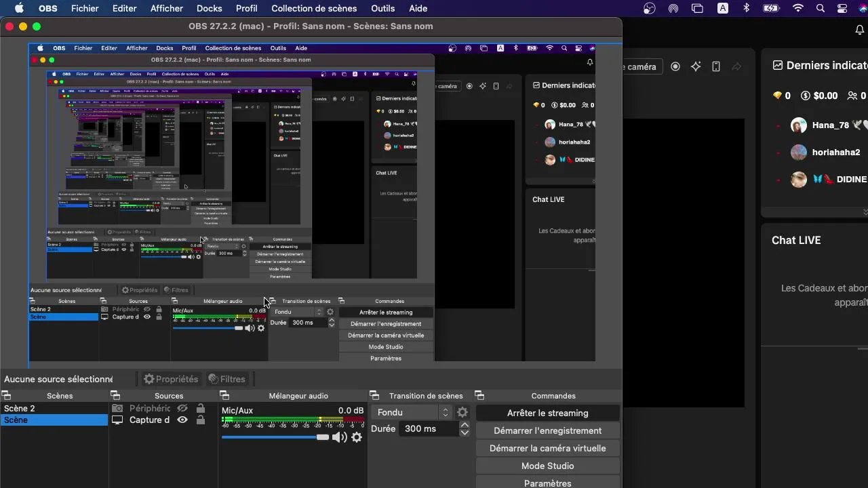Click the greyed share arrow icon
The width and height of the screenshot is (868, 488).
click(x=736, y=66)
